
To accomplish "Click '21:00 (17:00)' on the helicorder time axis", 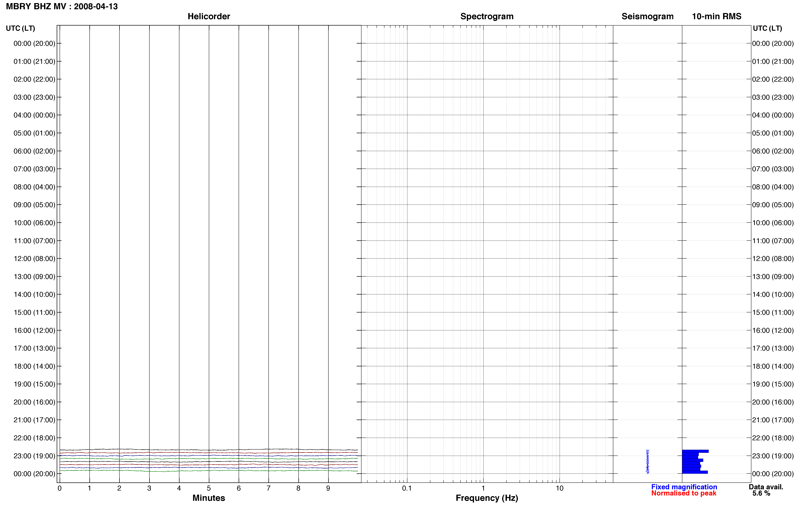I will coord(34,420).
